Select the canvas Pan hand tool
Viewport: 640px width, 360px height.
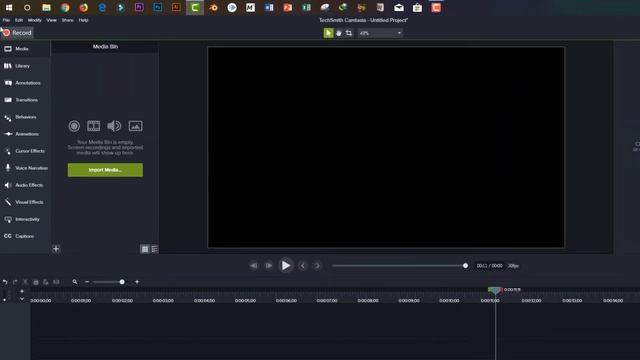click(x=338, y=33)
